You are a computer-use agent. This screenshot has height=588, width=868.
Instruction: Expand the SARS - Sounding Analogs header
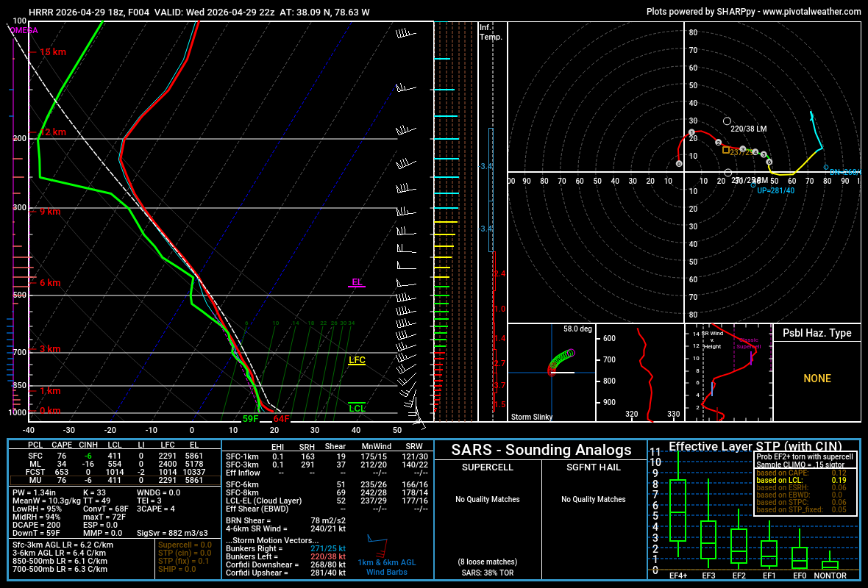click(x=542, y=450)
